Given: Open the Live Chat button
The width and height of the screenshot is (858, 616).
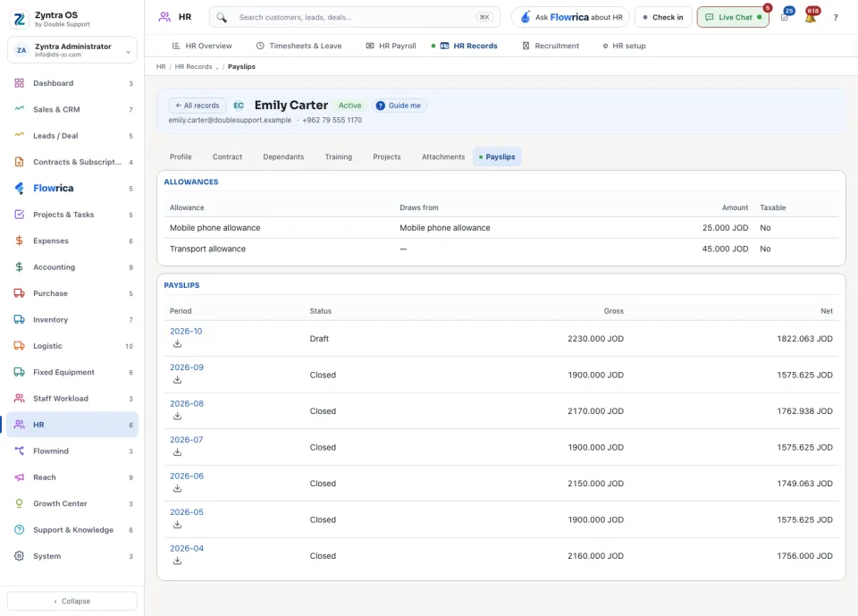Looking at the screenshot, I should pyautogui.click(x=733, y=17).
